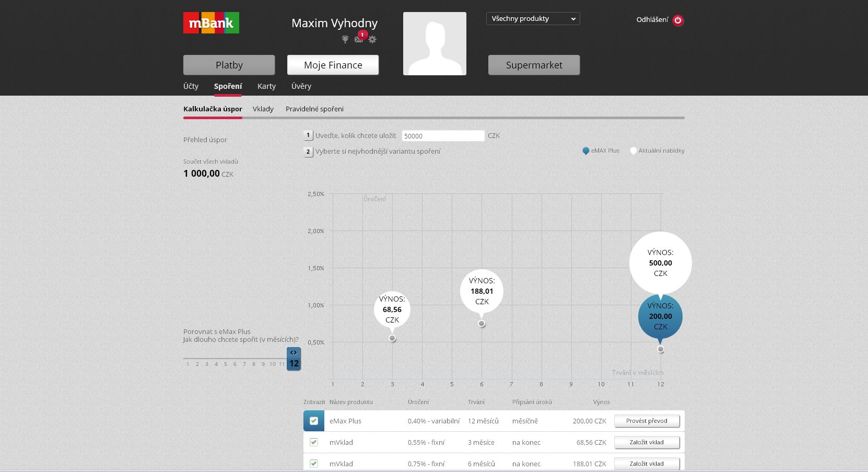Open the Všechny produkty dropdown

533,19
